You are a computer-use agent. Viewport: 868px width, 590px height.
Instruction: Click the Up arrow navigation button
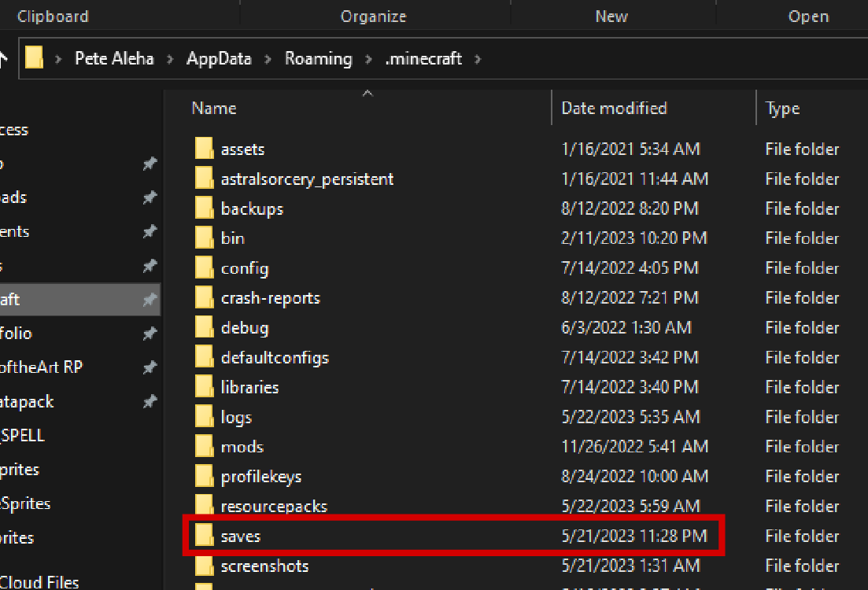click(x=3, y=58)
